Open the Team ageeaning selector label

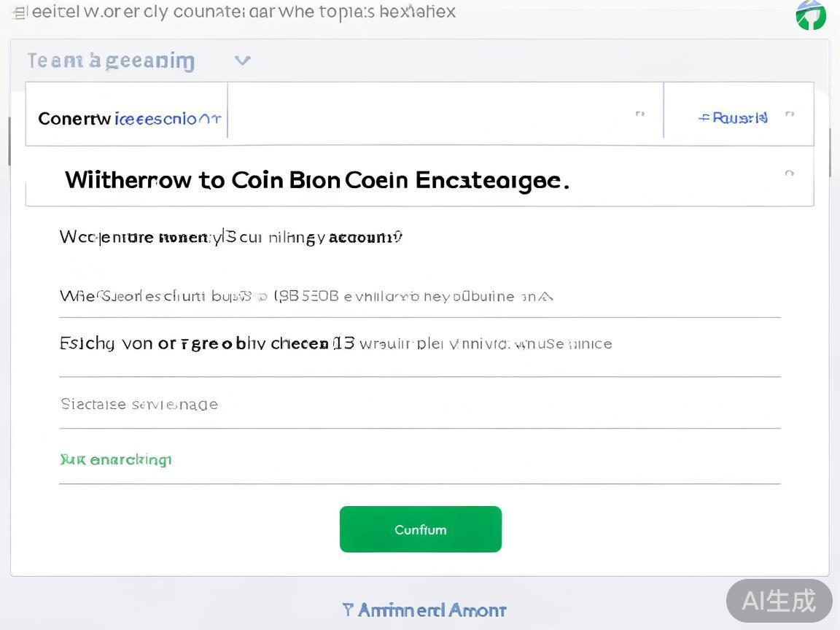click(x=111, y=61)
